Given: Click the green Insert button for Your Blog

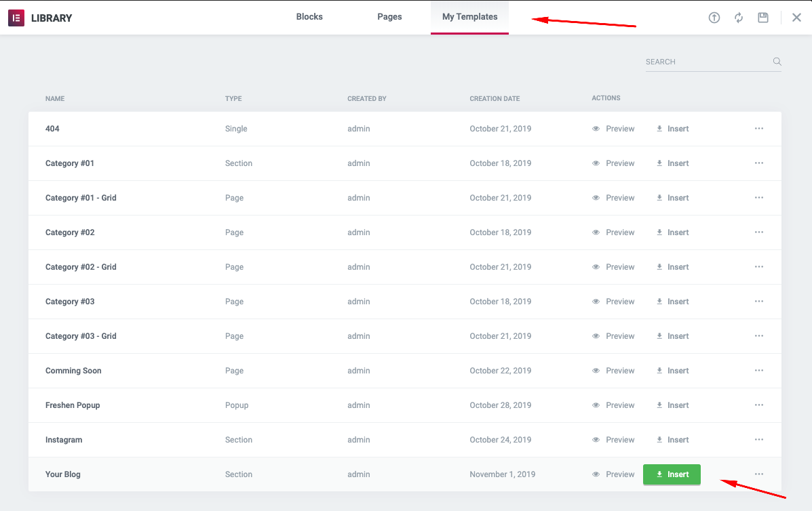Looking at the screenshot, I should point(672,474).
